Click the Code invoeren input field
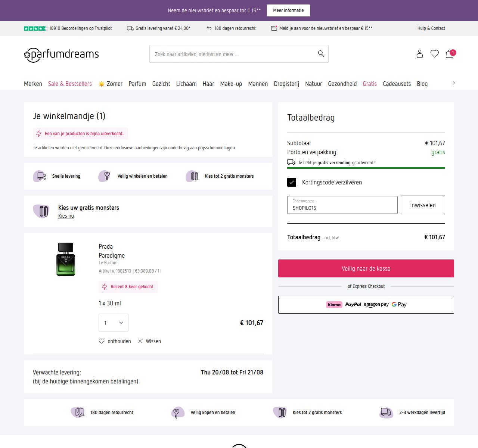The height and width of the screenshot is (448, 478). (x=342, y=205)
